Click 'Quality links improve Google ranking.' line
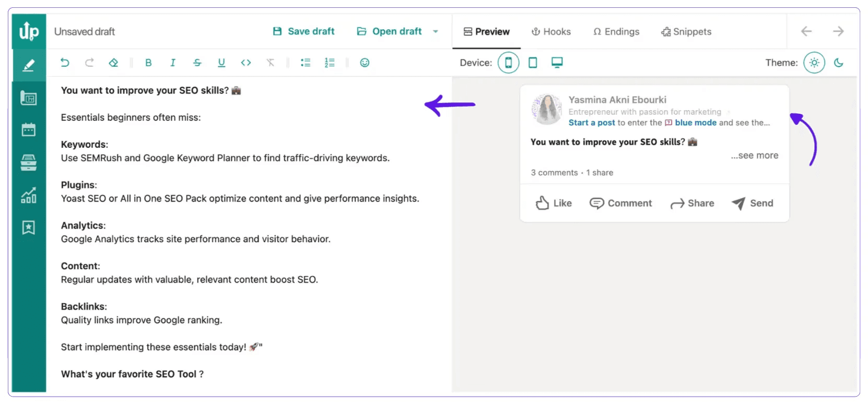Screen dimensions: 868x405 (x=142, y=320)
